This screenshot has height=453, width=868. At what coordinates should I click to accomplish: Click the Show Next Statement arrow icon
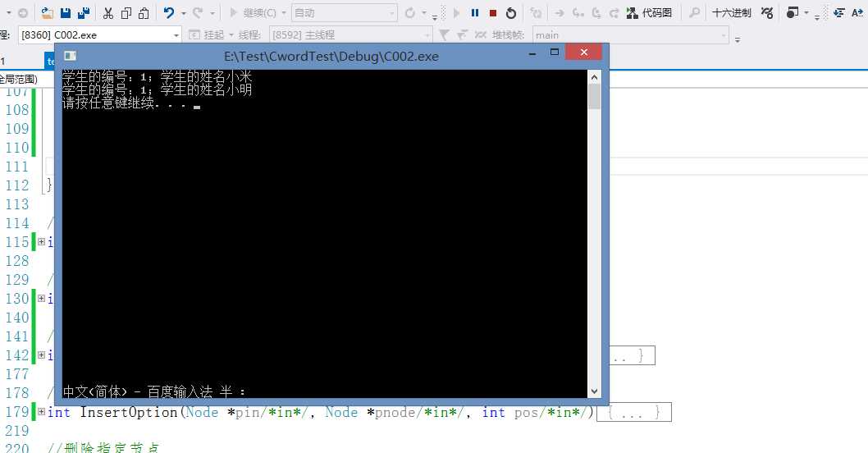point(560,13)
